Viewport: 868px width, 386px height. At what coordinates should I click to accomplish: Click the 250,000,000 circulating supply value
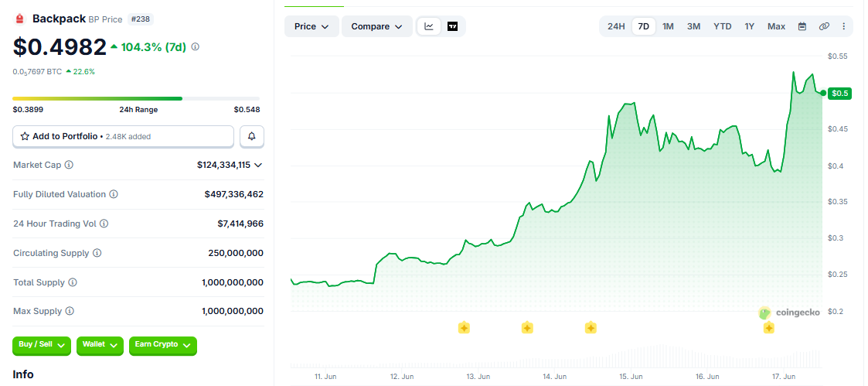tap(236, 253)
